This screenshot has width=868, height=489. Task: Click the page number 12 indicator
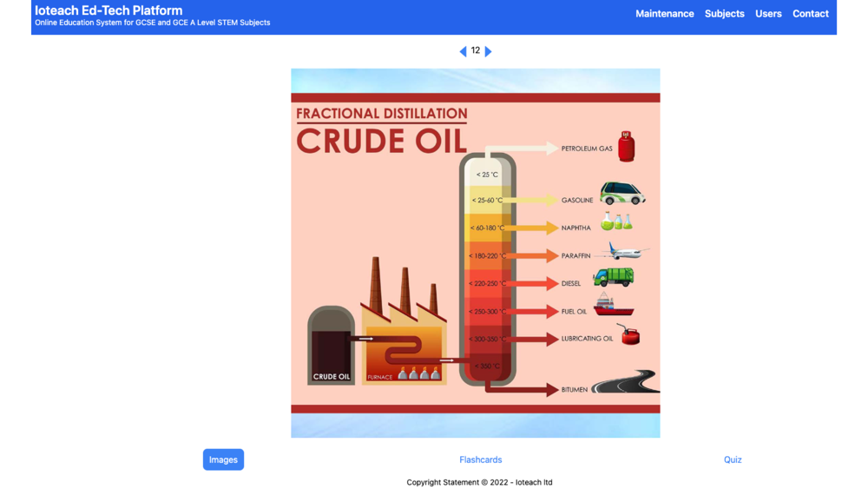pos(476,50)
